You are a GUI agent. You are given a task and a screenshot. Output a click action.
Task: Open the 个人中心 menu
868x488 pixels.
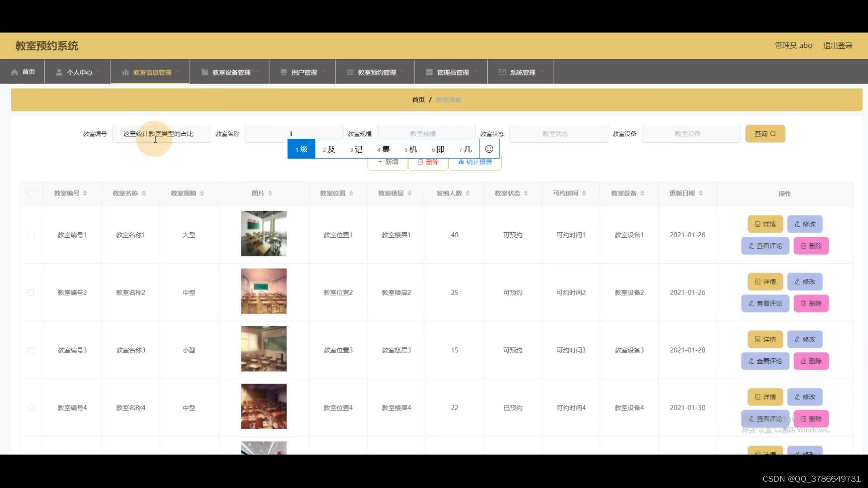click(x=78, y=72)
